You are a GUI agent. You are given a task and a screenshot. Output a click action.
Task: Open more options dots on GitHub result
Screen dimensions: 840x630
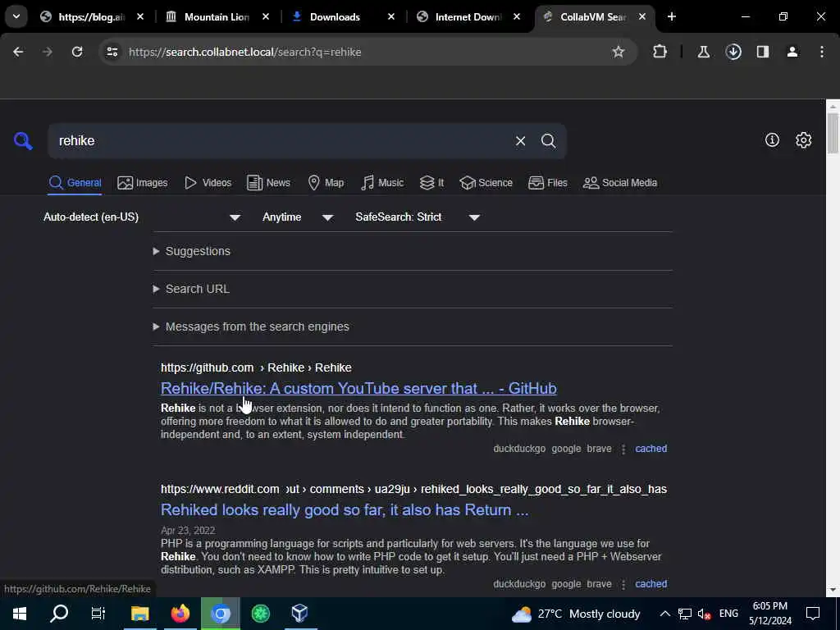click(x=623, y=449)
